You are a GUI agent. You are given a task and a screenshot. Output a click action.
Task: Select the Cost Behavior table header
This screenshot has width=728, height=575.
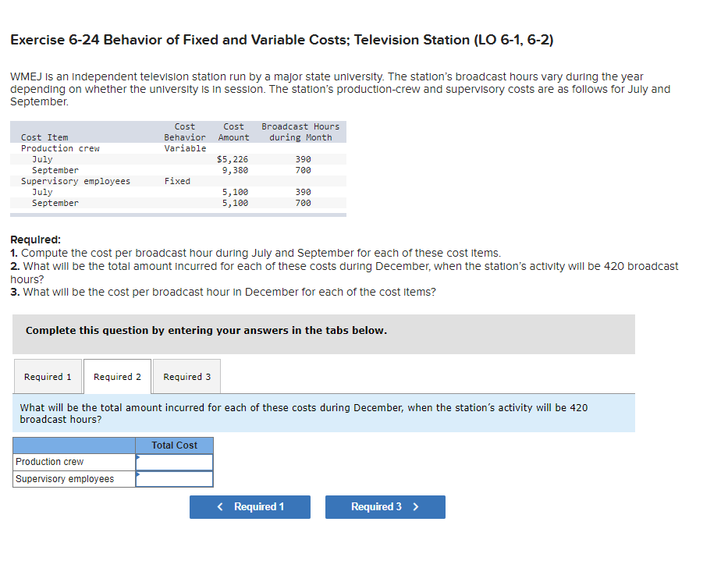pos(185,131)
